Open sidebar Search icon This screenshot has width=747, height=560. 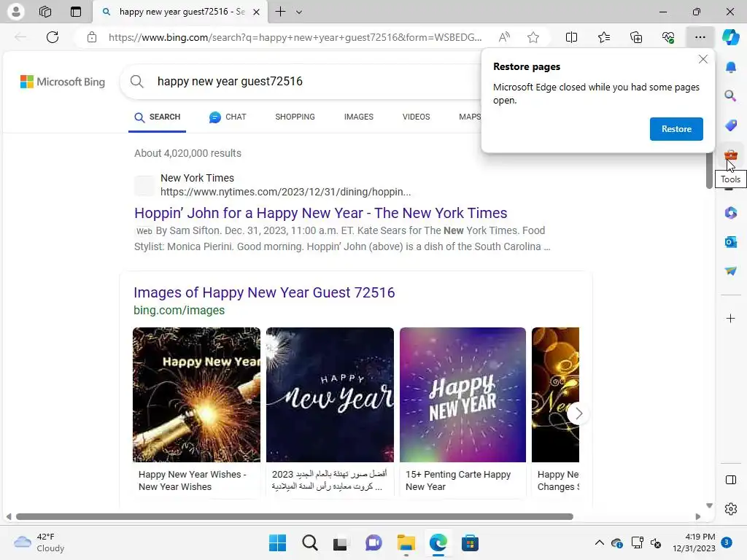pyautogui.click(x=730, y=96)
